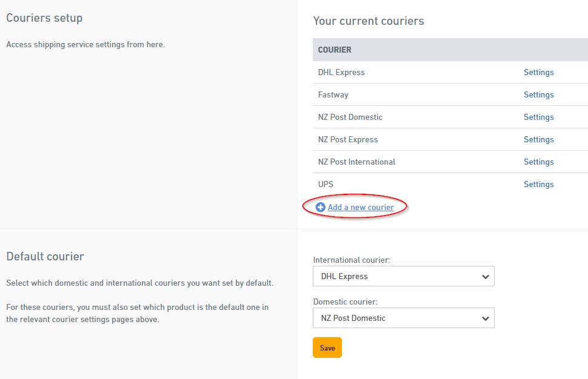Open Fastway settings
This screenshot has height=379, width=588.
pyautogui.click(x=538, y=94)
